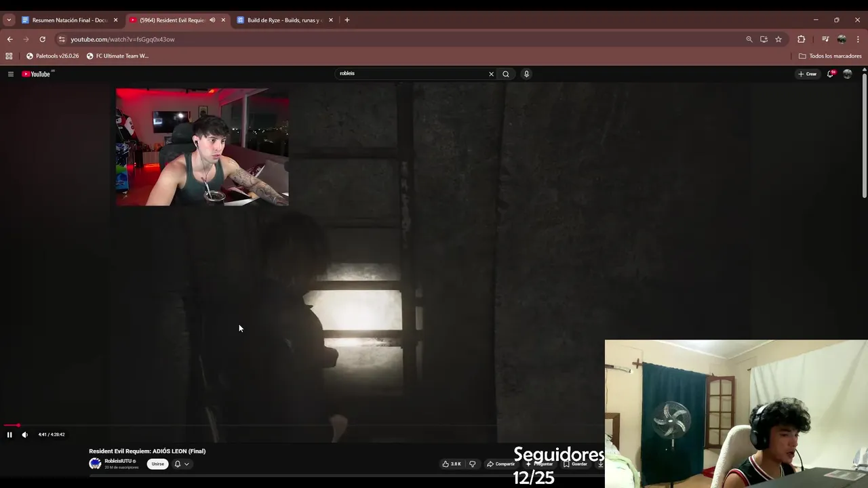Viewport: 868px width, 488px height.
Task: Open the media controls icon in toolbar
Action: tap(825, 39)
